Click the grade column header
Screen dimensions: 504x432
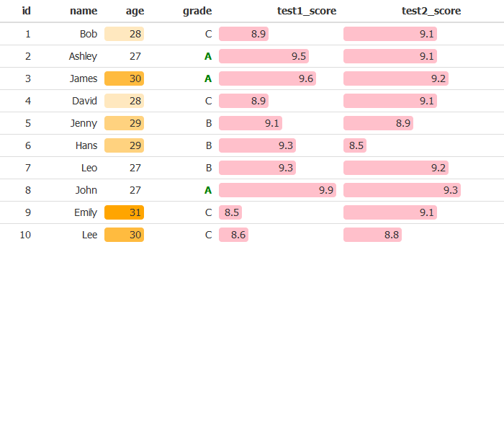(197, 11)
